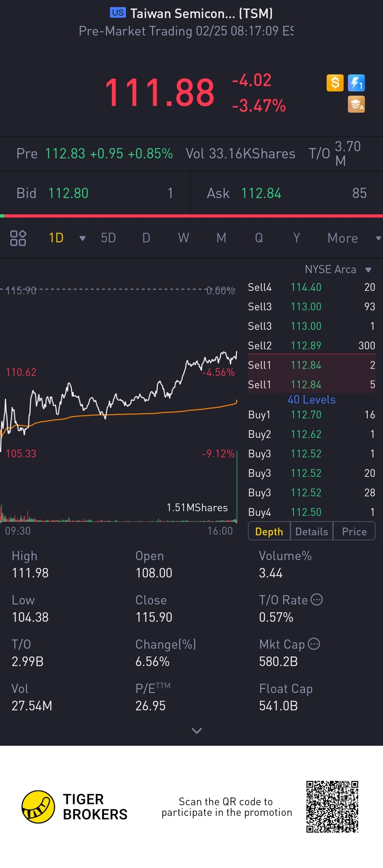Tap the orange dollar sign badge icon

click(x=335, y=83)
